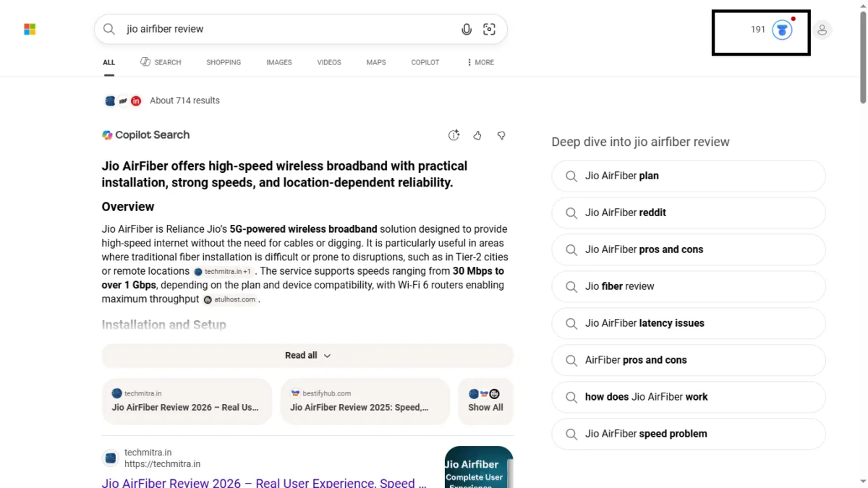Viewport: 868px width, 488px height.
Task: Start voice search with the microphone icon
Action: point(467,29)
